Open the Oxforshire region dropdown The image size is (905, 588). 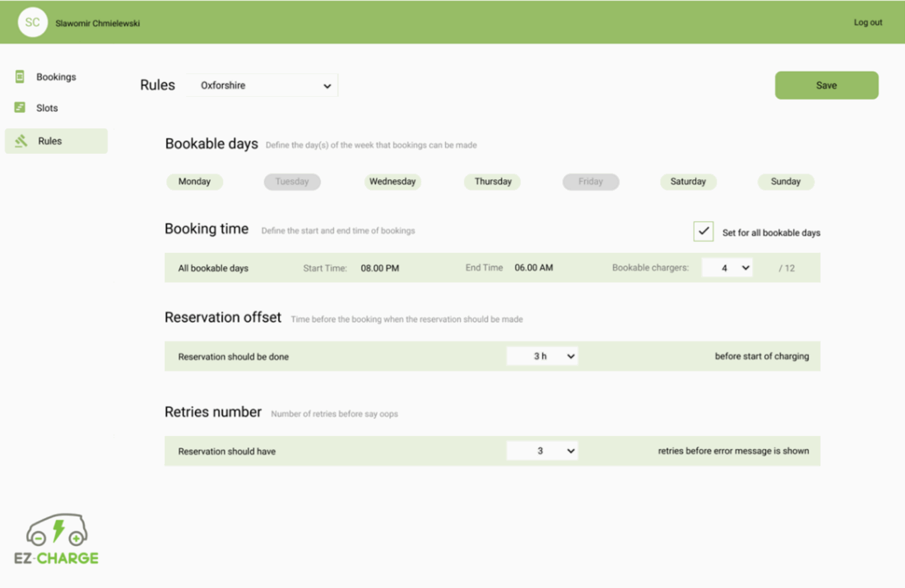[x=261, y=85]
